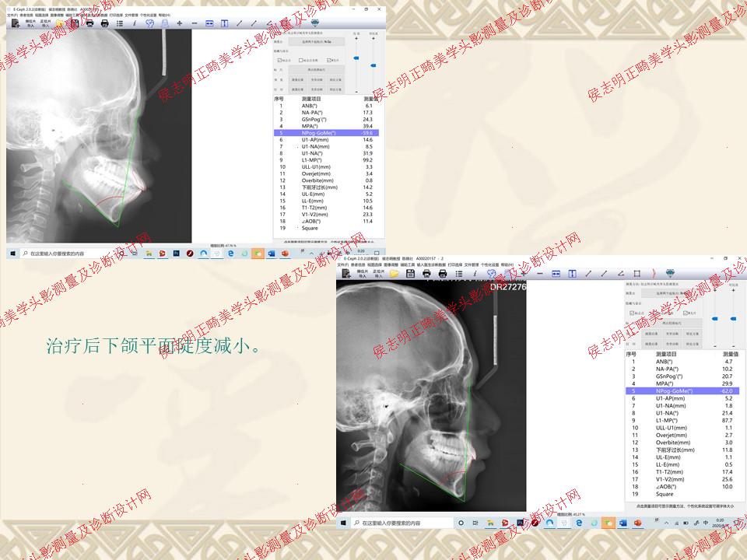The image size is (747, 560).
Task: Open the 帮助(H) menu in the upper E-Ceph window
Action: [164, 16]
